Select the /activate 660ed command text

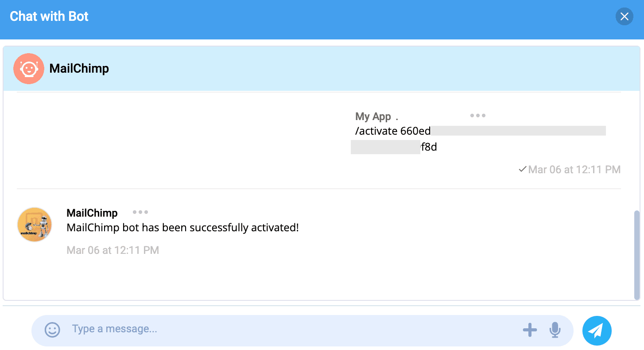click(x=393, y=131)
